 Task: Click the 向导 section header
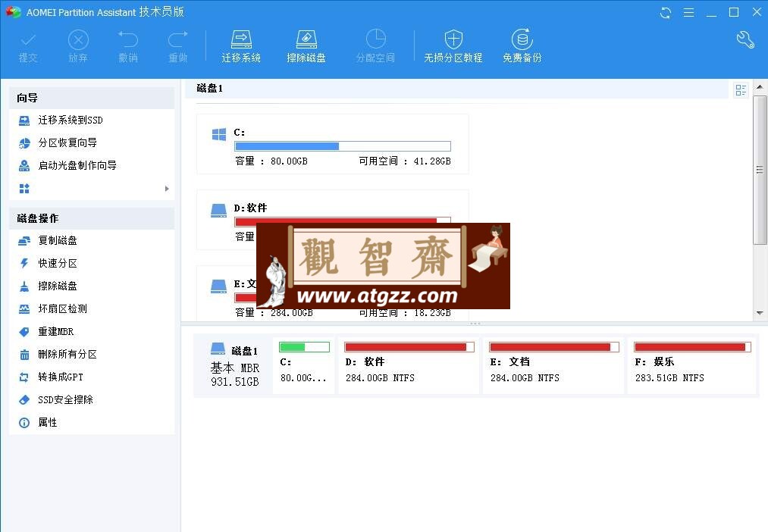pyautogui.click(x=92, y=98)
